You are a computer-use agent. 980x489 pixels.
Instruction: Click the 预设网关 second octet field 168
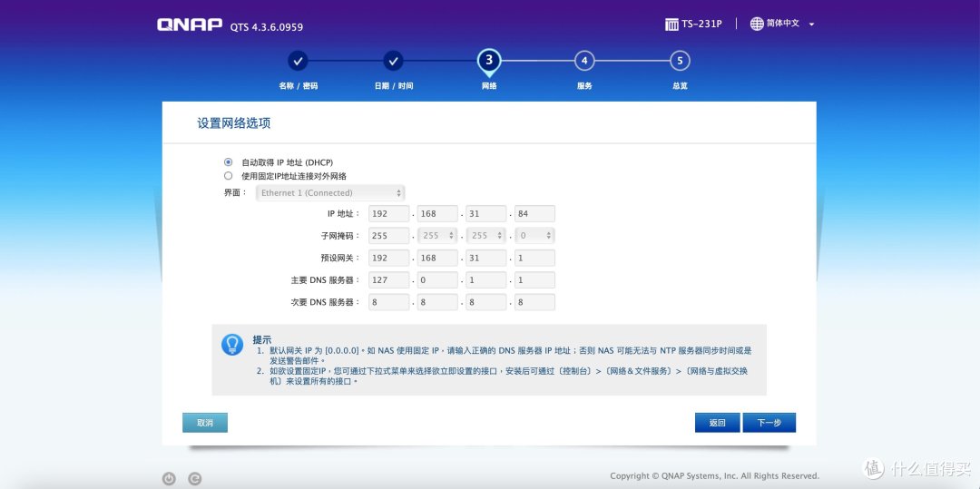coord(437,258)
